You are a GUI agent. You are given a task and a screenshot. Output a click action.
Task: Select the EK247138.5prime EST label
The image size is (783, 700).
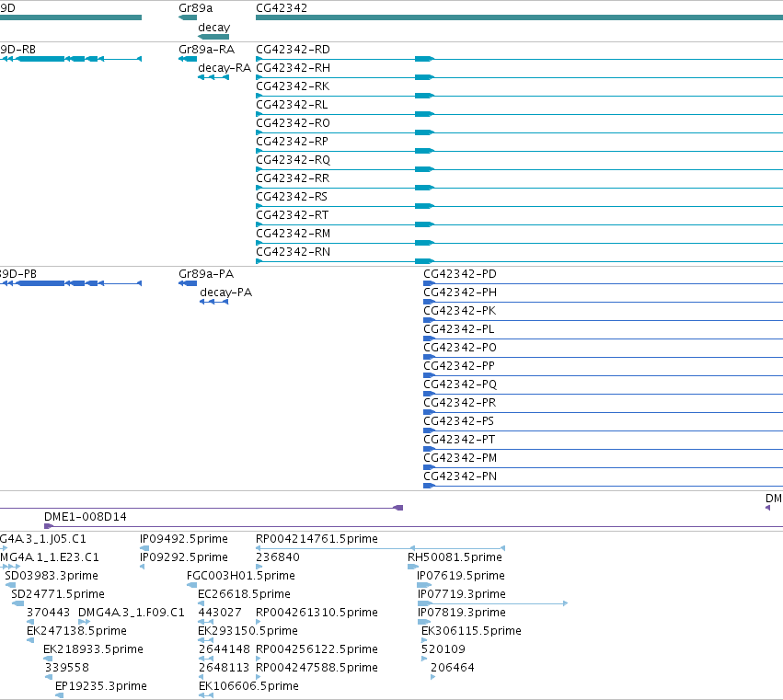pos(76,632)
